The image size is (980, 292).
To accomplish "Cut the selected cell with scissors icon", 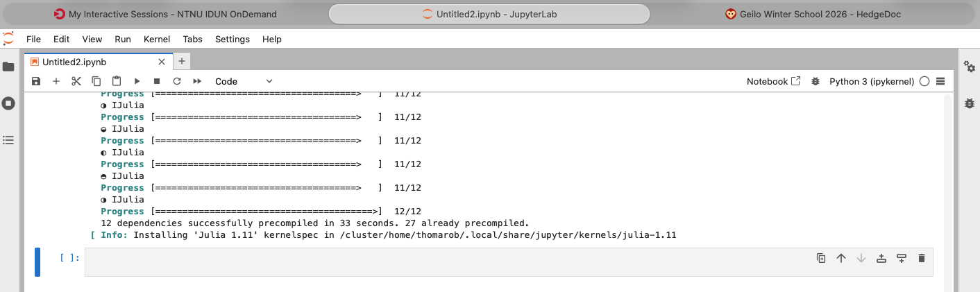I will click(76, 81).
